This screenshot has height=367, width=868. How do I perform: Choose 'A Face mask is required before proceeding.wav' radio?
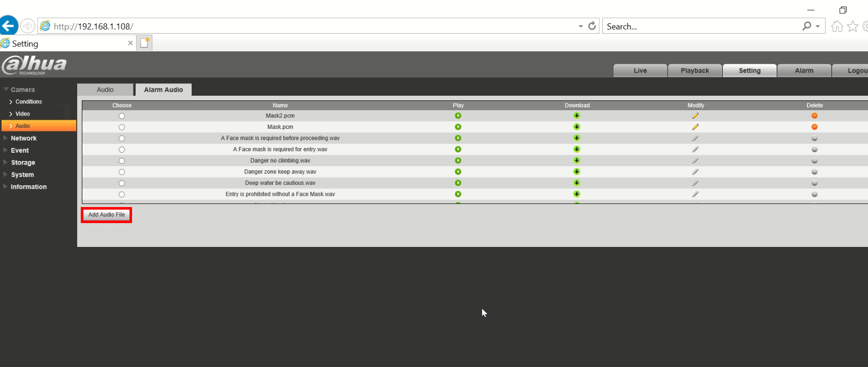pos(122,138)
